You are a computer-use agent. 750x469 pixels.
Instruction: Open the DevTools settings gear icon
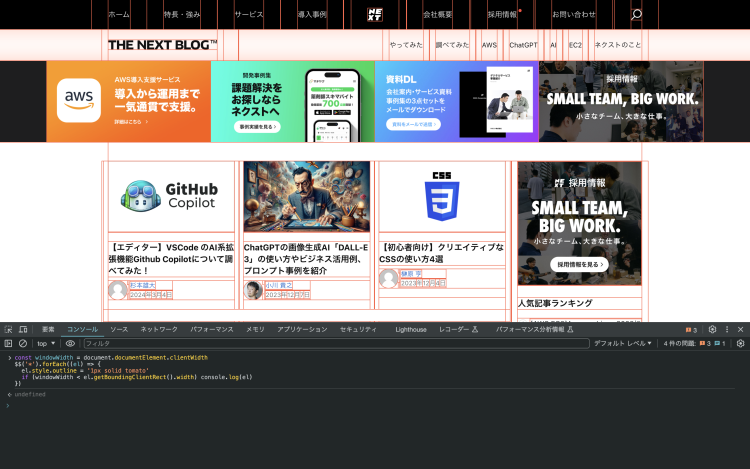point(712,329)
